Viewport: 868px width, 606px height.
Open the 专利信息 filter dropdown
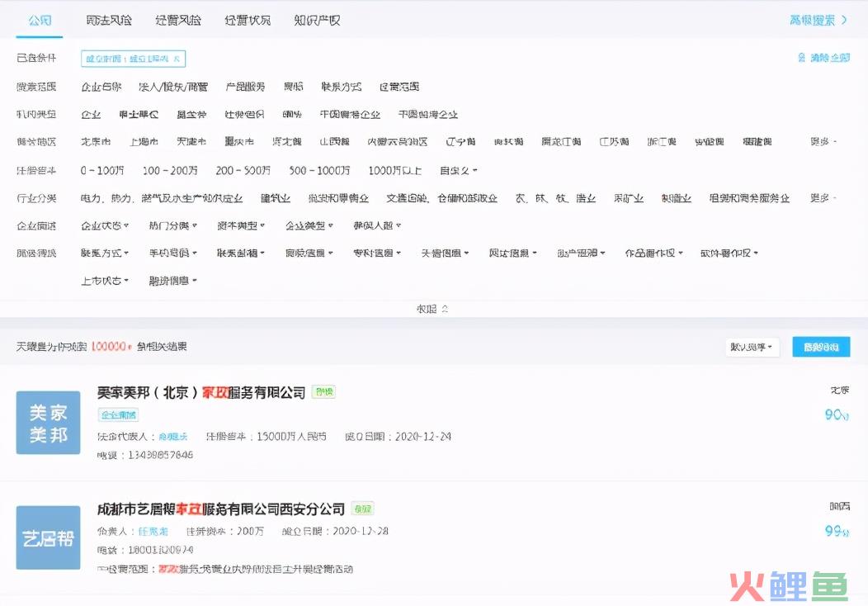tap(377, 253)
